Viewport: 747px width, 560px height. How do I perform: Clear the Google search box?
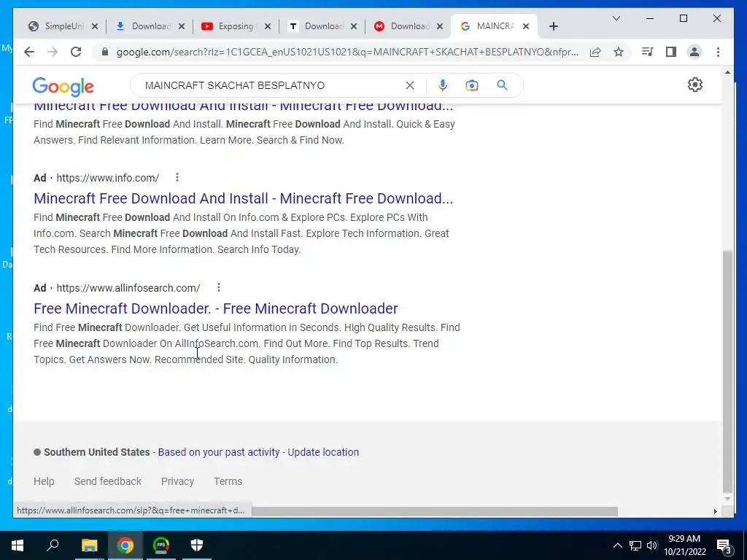410,85
